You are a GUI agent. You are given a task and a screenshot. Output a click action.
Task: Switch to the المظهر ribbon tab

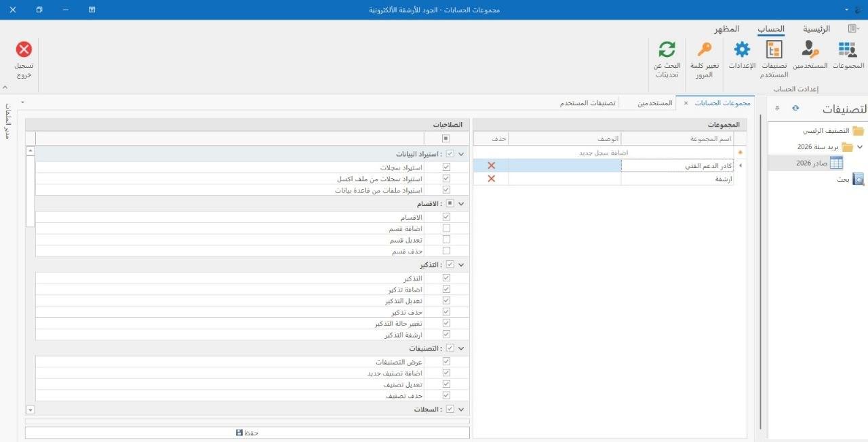coord(727,29)
